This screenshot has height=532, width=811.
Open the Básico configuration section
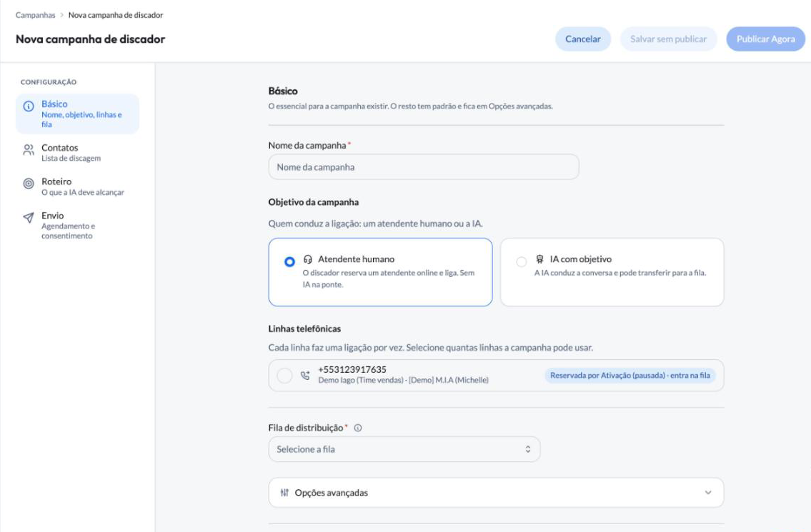(x=78, y=114)
